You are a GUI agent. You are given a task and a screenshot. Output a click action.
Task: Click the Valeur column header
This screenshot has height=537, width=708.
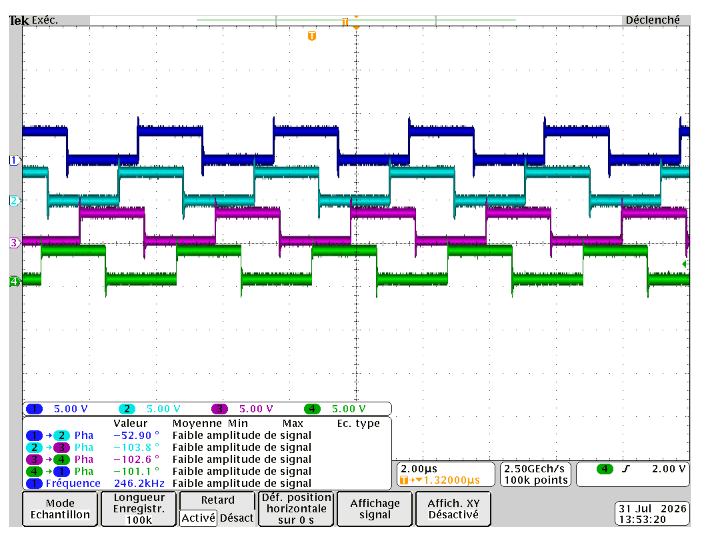130,423
